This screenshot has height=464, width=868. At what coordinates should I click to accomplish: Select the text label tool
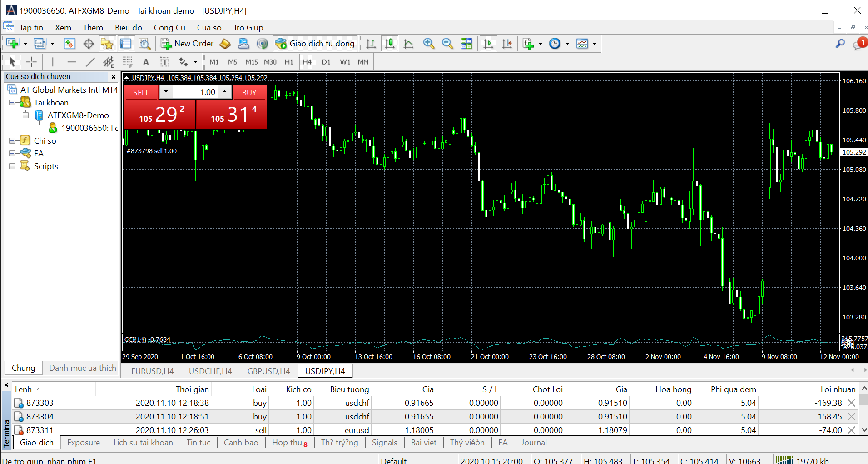pos(164,62)
